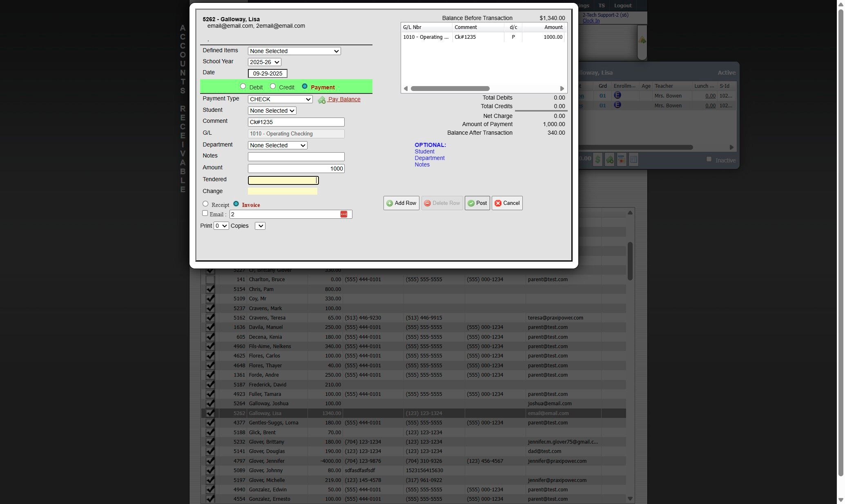Screen dimensions: 845x504
Task: Click the green plus Add Row icon
Action: (390, 203)
